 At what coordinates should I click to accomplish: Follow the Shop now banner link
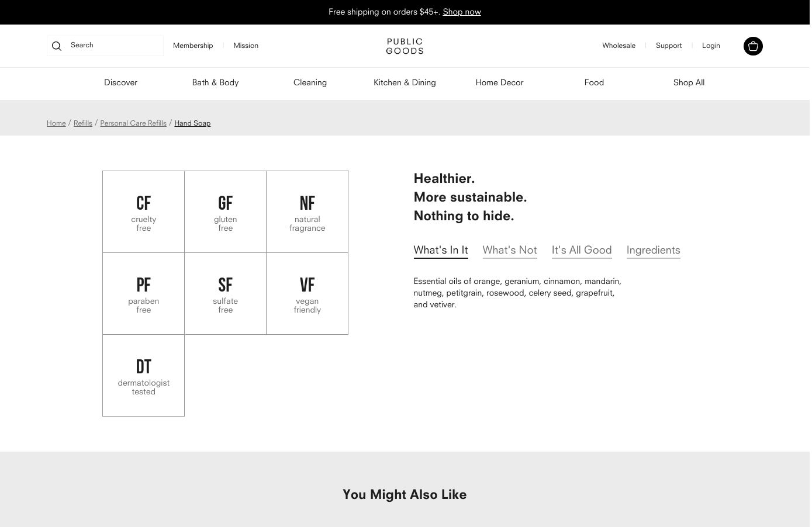461,12
